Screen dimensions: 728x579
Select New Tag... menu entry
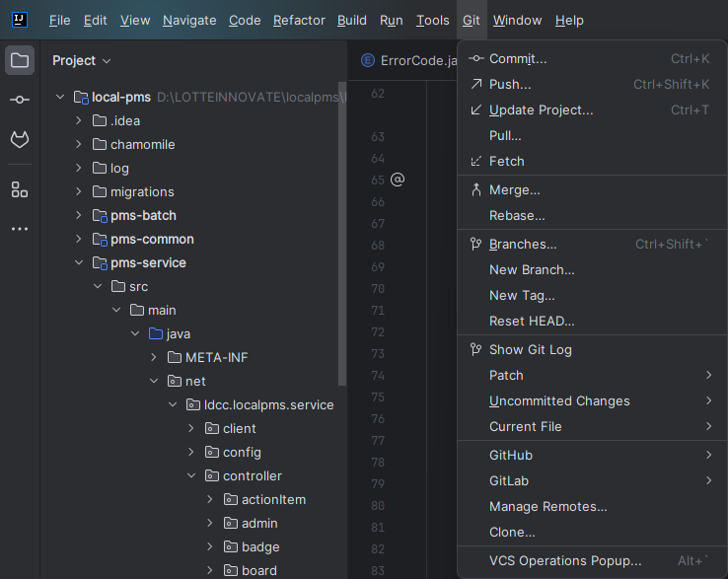click(x=592, y=295)
